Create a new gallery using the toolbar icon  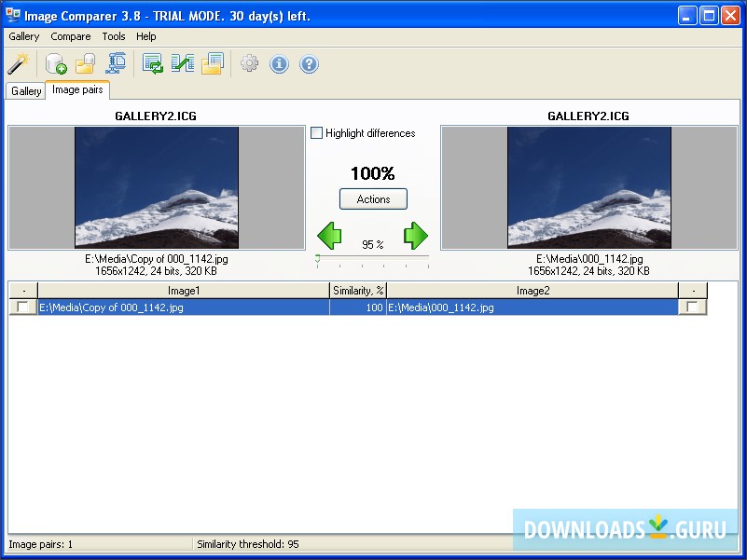point(54,63)
